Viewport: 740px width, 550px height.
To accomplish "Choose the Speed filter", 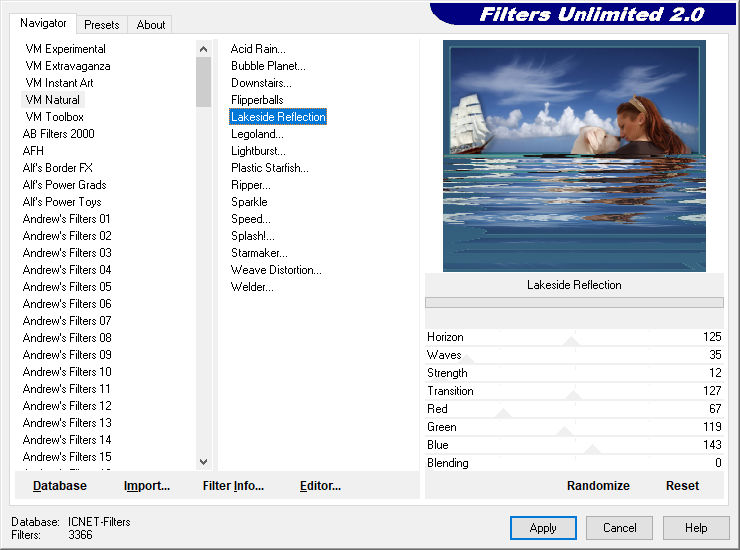I will click(x=251, y=219).
